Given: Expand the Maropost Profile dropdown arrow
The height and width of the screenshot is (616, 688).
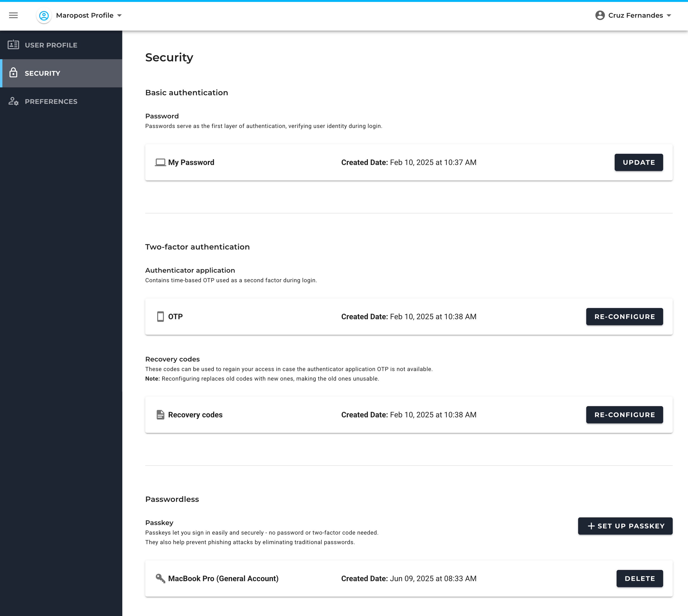Looking at the screenshot, I should click(x=119, y=16).
